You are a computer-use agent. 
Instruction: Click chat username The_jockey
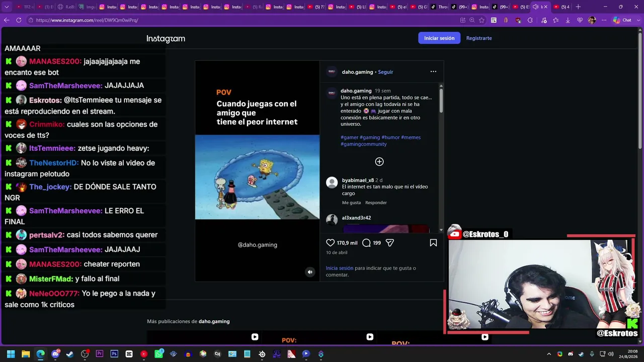coord(50,187)
